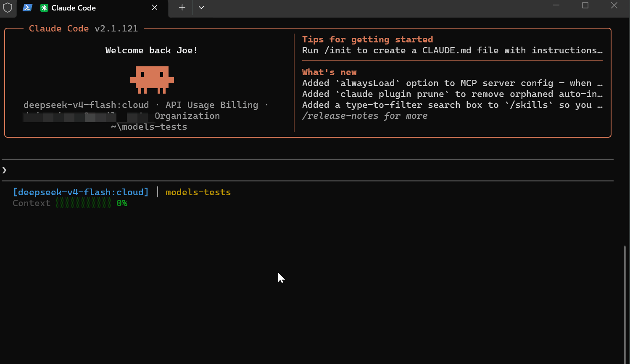
Task: Click the vertical scrollbar on the right
Action: (624, 302)
